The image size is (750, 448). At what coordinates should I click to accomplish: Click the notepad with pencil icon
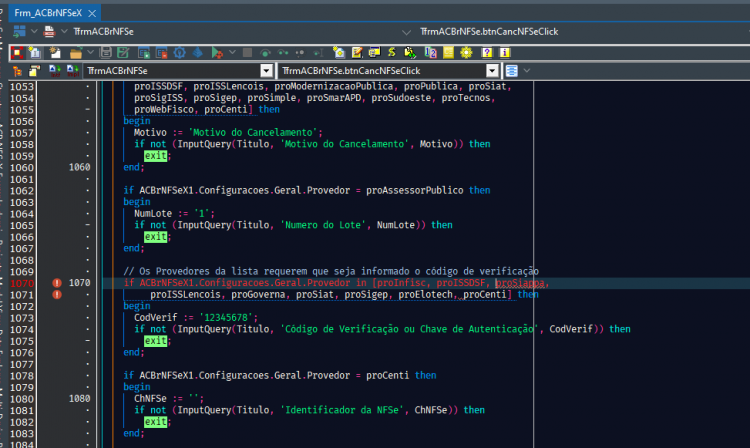tap(357, 53)
